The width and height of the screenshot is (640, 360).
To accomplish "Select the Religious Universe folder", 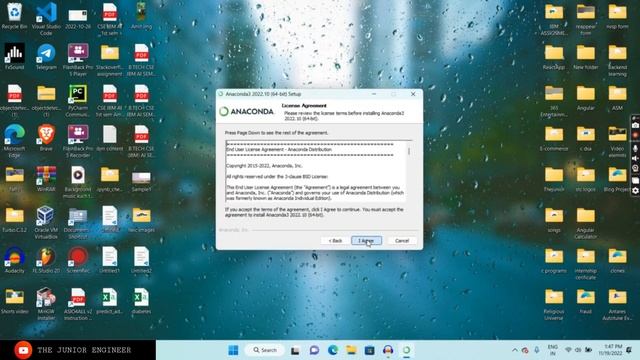I will pos(554,304).
